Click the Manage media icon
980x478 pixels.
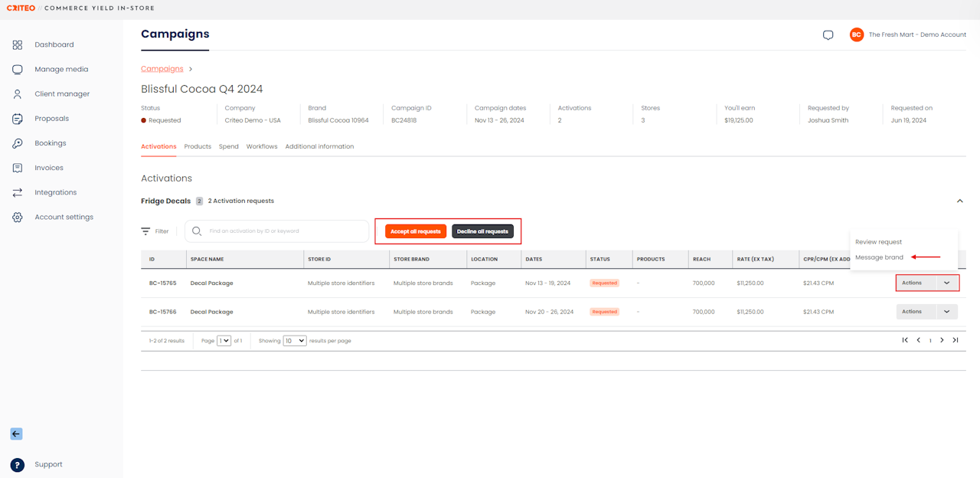coord(18,70)
